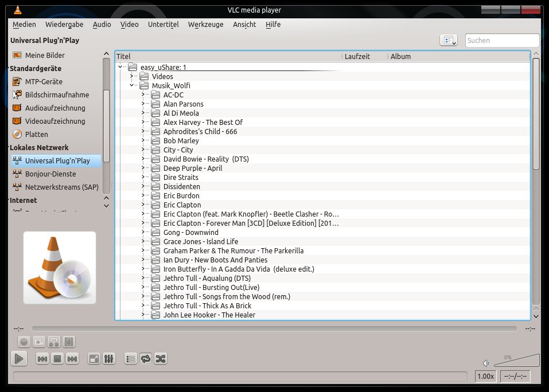Click the Suchen search field
Viewport: 549px width, 392px height.
pyautogui.click(x=502, y=40)
